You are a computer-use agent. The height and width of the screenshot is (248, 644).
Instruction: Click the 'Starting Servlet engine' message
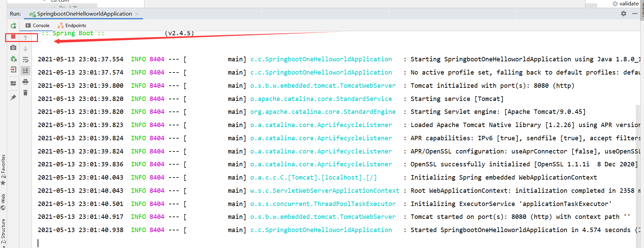point(498,111)
